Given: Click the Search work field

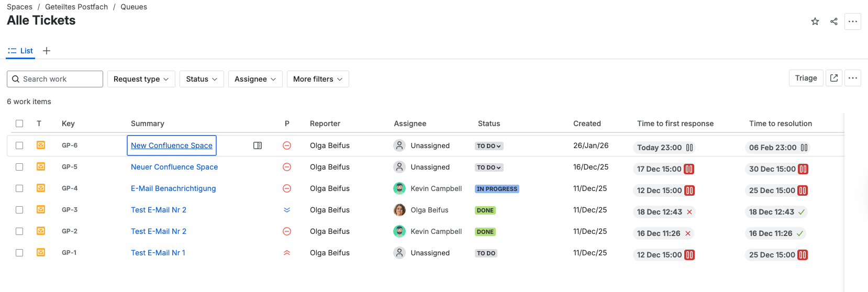Looking at the screenshot, I should pos(55,79).
